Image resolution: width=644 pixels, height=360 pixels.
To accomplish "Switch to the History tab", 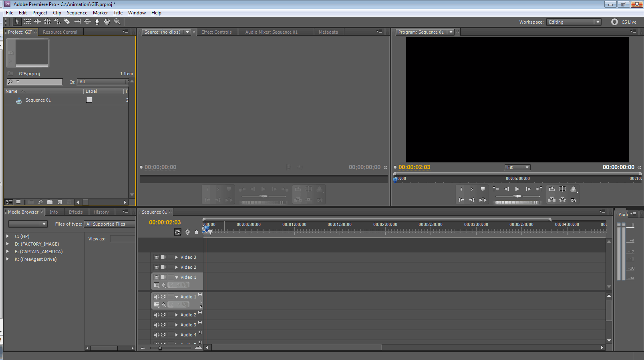I will [x=101, y=212].
